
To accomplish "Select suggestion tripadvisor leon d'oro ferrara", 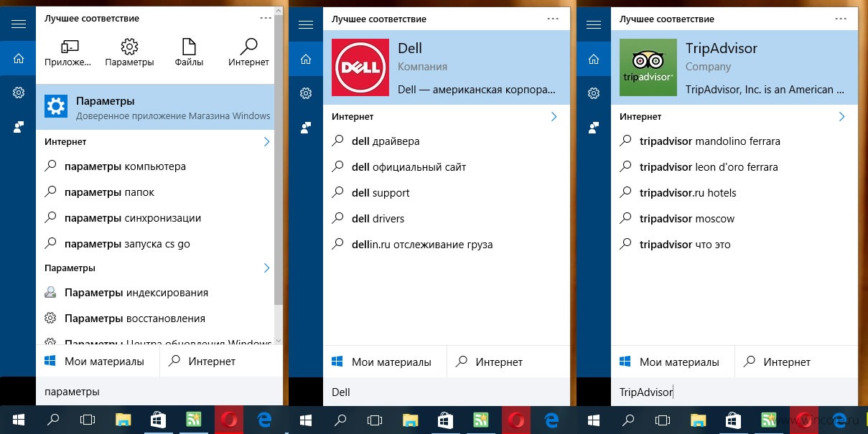I will [x=734, y=167].
